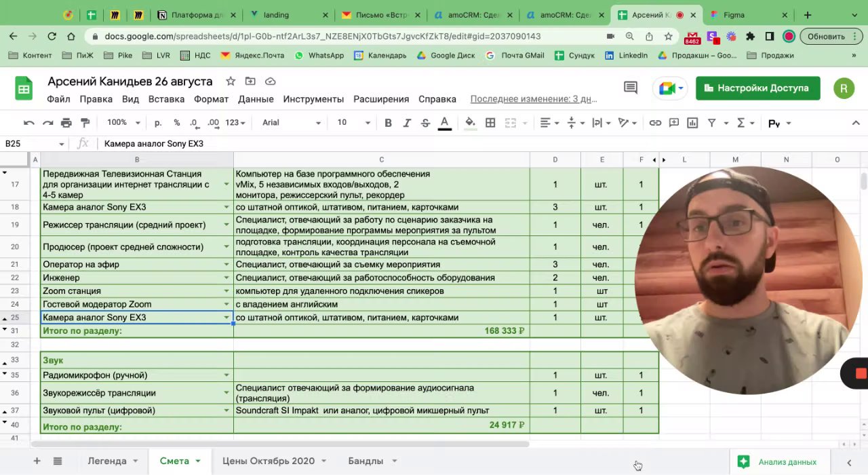This screenshot has width=868, height=475.
Task: Create a filter with funnel icon
Action: click(x=711, y=123)
